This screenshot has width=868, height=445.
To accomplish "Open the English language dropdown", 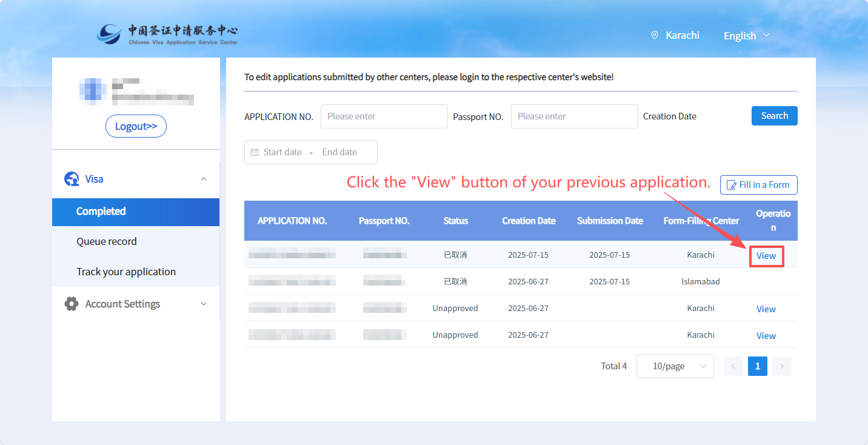I will pos(746,36).
